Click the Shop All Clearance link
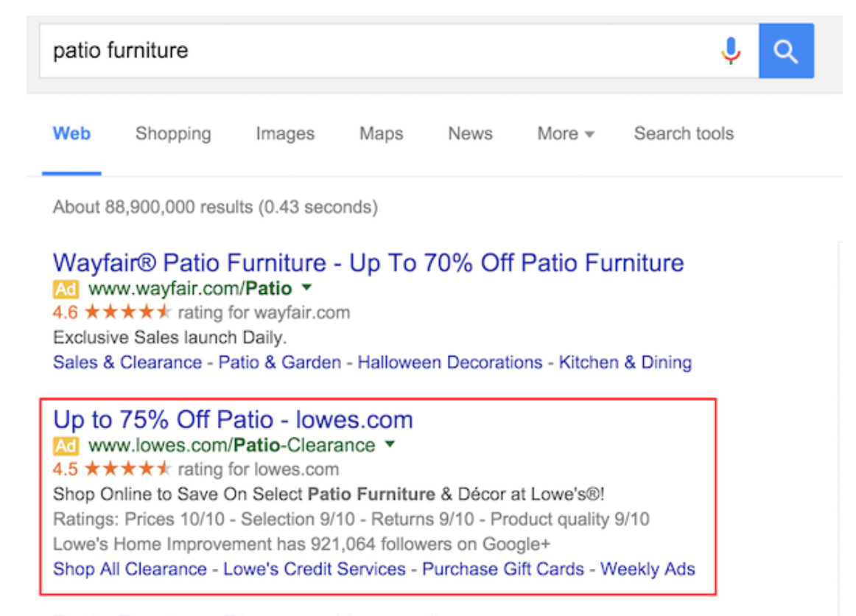Screen dimensions: 856x616 (x=130, y=569)
